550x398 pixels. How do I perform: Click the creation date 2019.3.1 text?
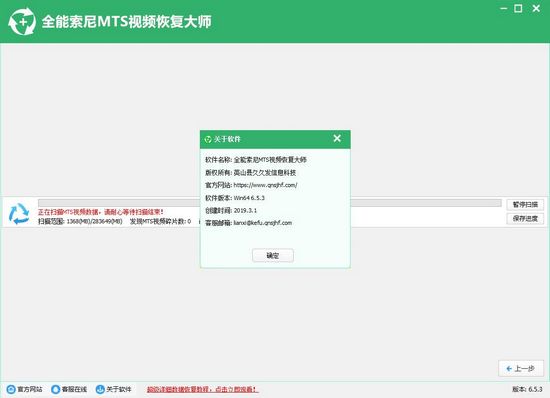click(245, 210)
